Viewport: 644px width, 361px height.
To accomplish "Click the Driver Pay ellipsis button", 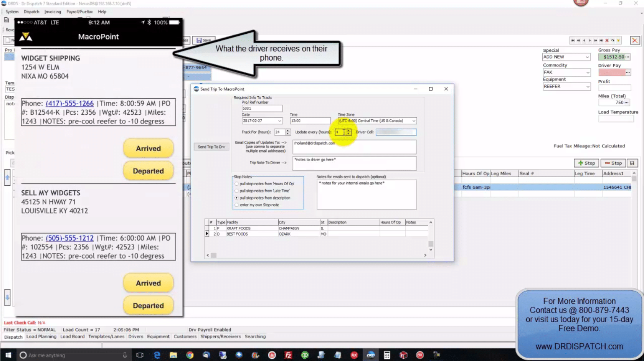I will pyautogui.click(x=628, y=72).
